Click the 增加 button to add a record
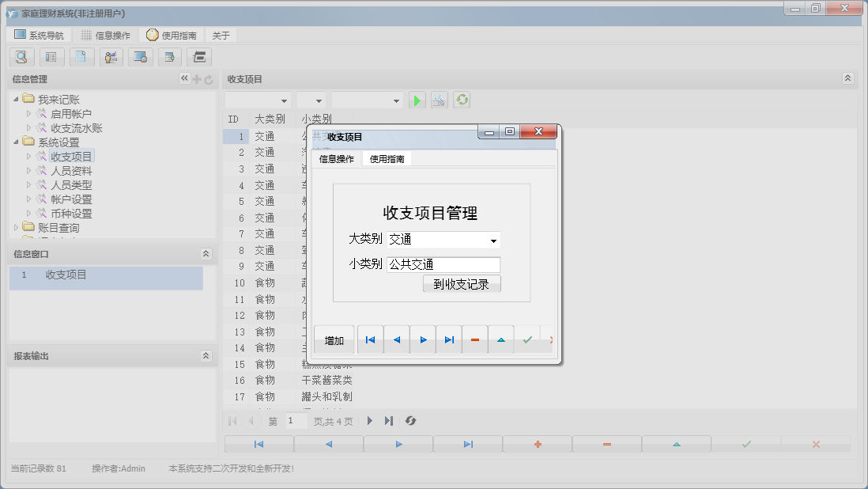Image resolution: width=868 pixels, height=489 pixels. (333, 339)
